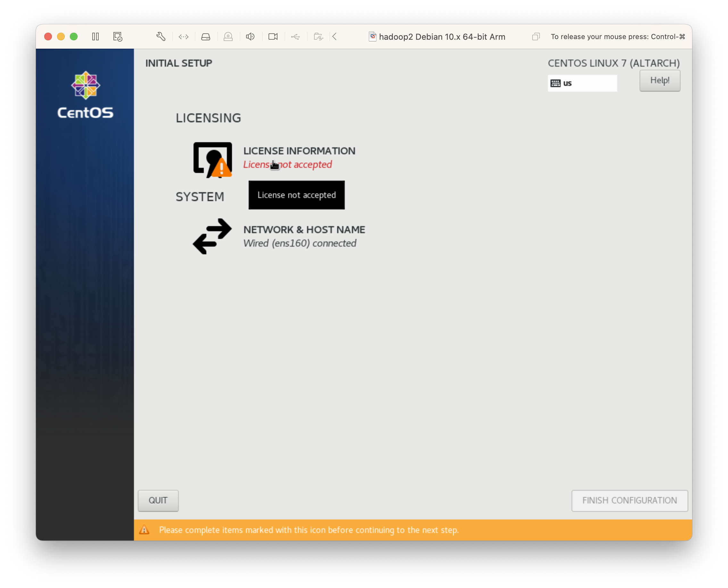Image resolution: width=728 pixels, height=588 pixels.
Task: Click the QUIT button
Action: [158, 500]
